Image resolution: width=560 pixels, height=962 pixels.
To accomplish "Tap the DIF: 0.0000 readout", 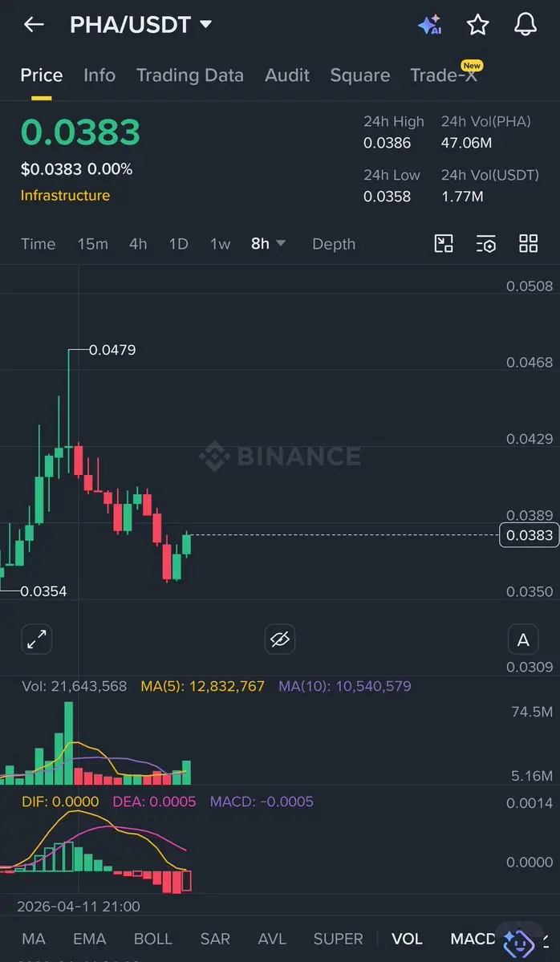I will [x=60, y=802].
